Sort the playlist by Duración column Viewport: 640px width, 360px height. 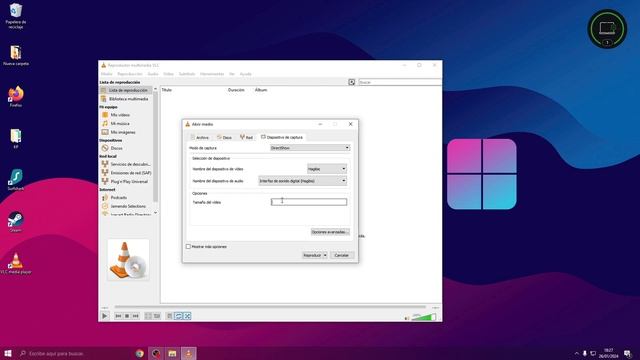tap(236, 90)
